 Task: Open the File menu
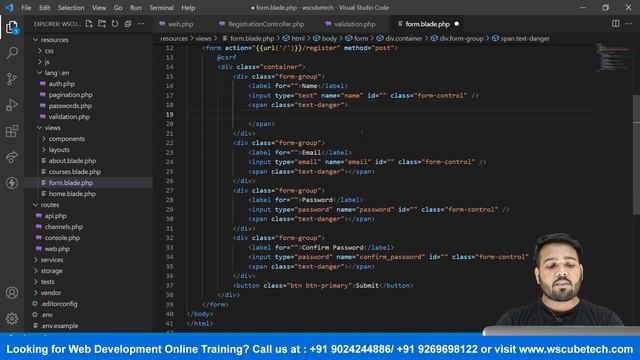pyautogui.click(x=26, y=7)
